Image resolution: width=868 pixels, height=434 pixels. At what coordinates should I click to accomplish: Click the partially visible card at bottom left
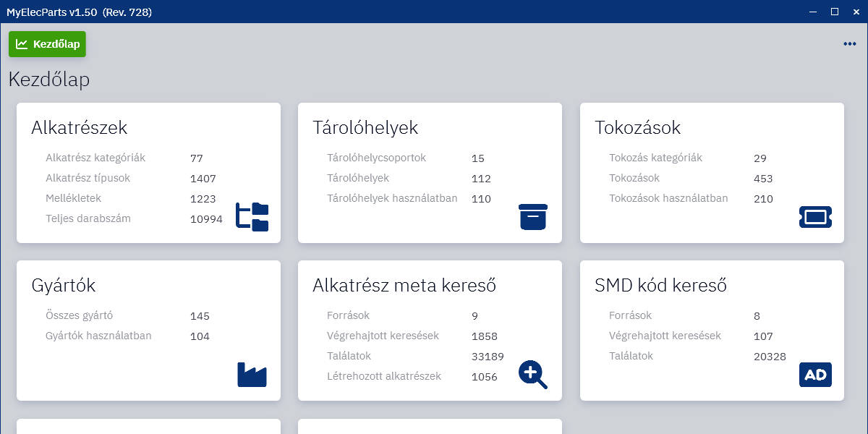[148, 428]
